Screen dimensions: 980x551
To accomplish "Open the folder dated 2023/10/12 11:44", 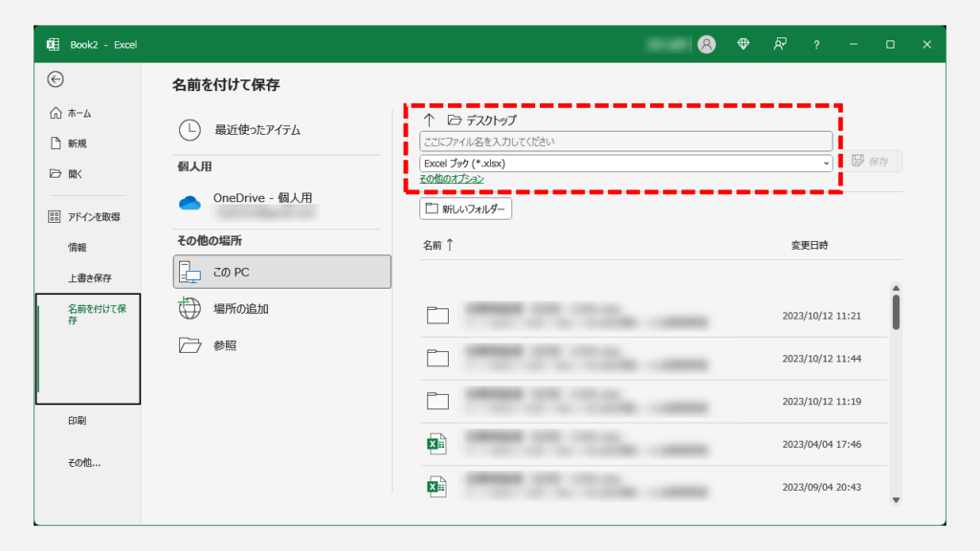I will pyautogui.click(x=654, y=359).
